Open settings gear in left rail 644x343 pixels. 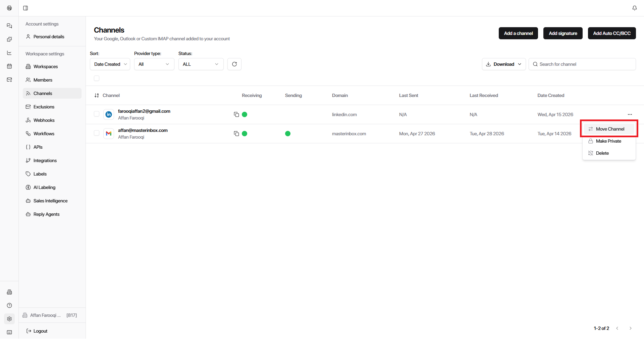click(9, 319)
